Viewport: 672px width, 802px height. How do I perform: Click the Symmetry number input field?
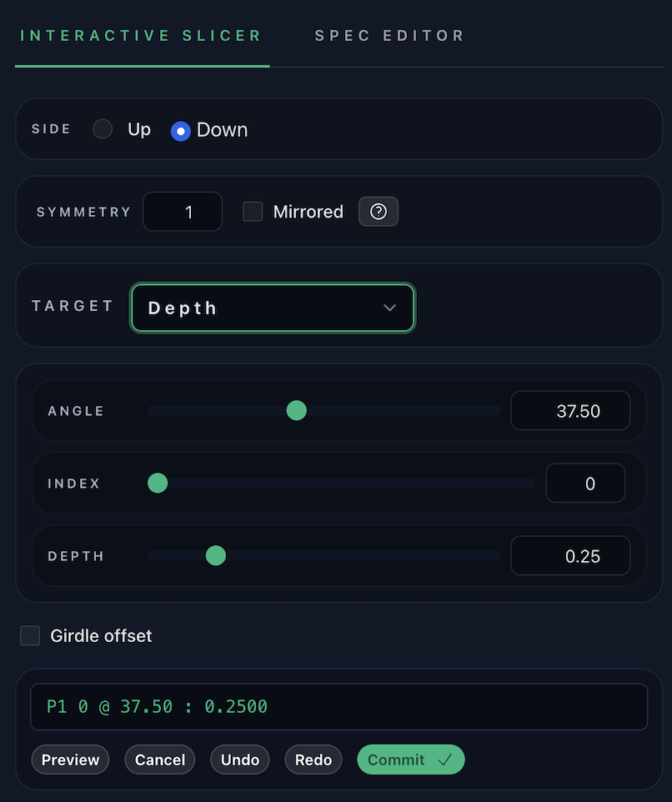click(x=183, y=212)
